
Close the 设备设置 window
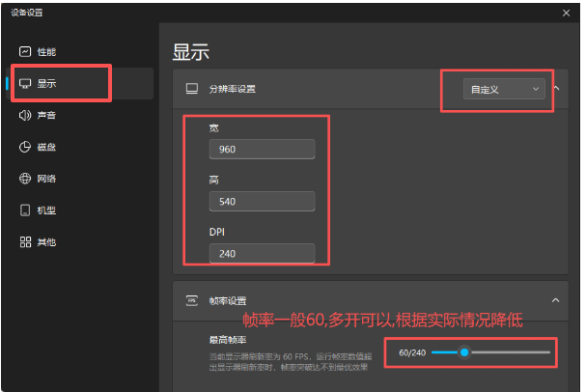click(566, 13)
